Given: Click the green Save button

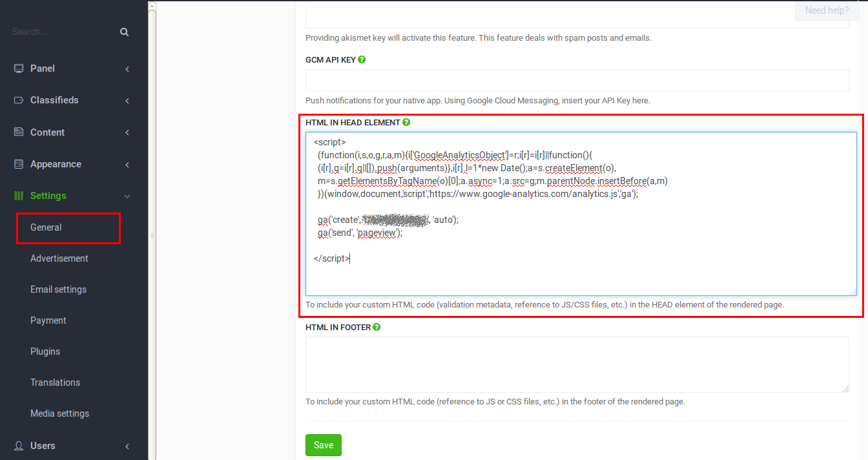Looking at the screenshot, I should tap(324, 445).
